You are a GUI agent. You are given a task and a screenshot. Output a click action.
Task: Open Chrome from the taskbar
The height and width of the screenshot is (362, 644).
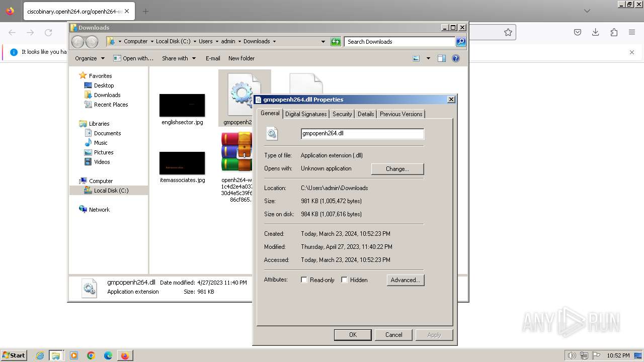pyautogui.click(x=91, y=355)
